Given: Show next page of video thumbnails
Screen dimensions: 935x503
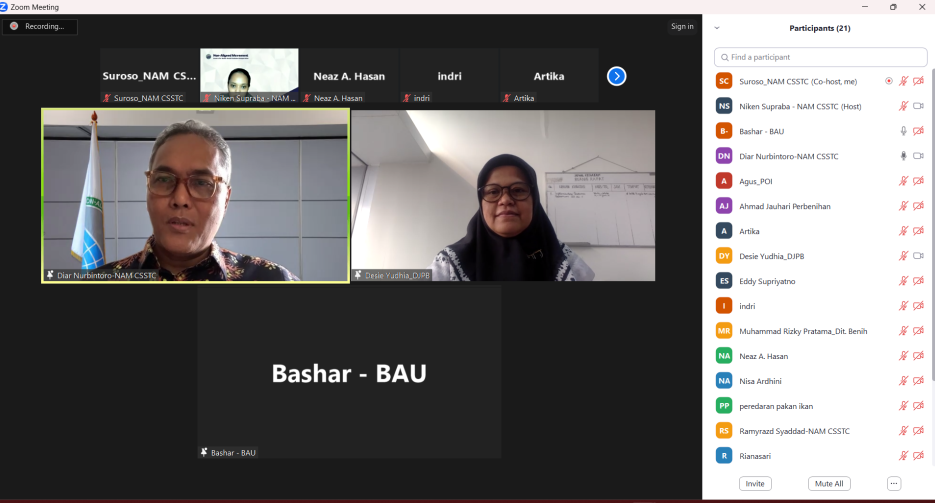Looking at the screenshot, I should 617,76.
